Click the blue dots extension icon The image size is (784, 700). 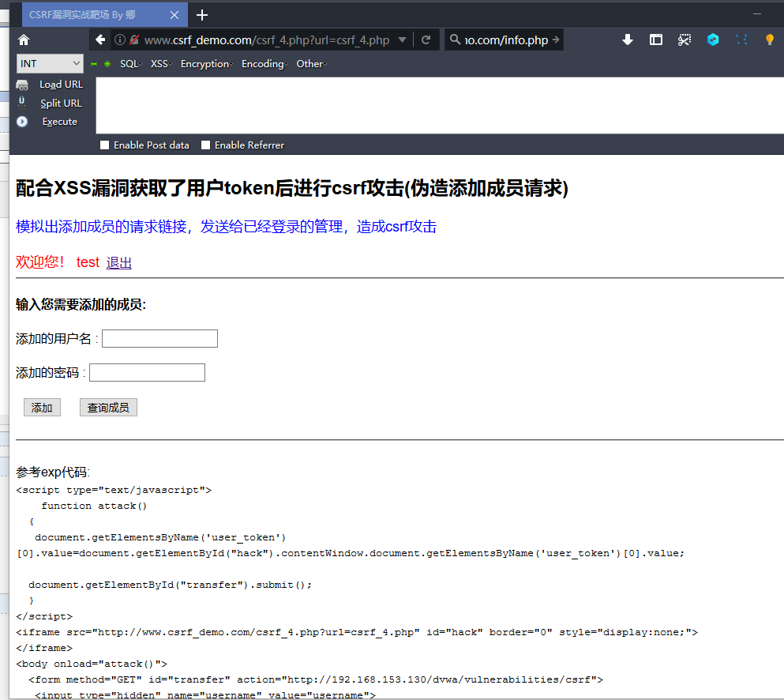click(x=741, y=40)
